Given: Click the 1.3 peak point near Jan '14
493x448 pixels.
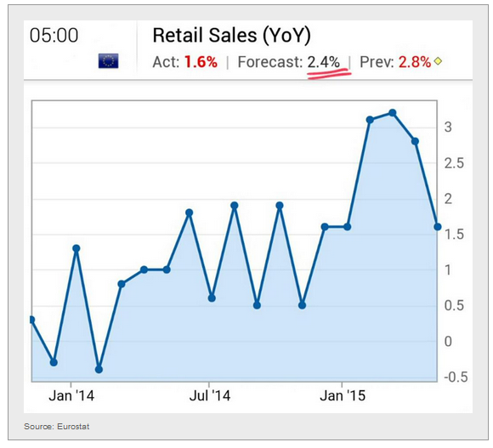Looking at the screenshot, I should [76, 248].
